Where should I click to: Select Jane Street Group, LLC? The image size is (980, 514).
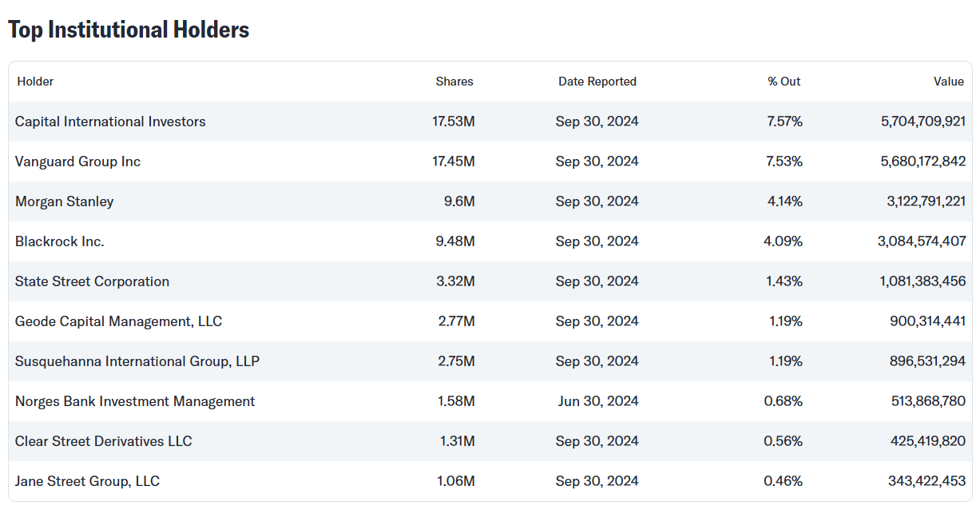point(87,481)
